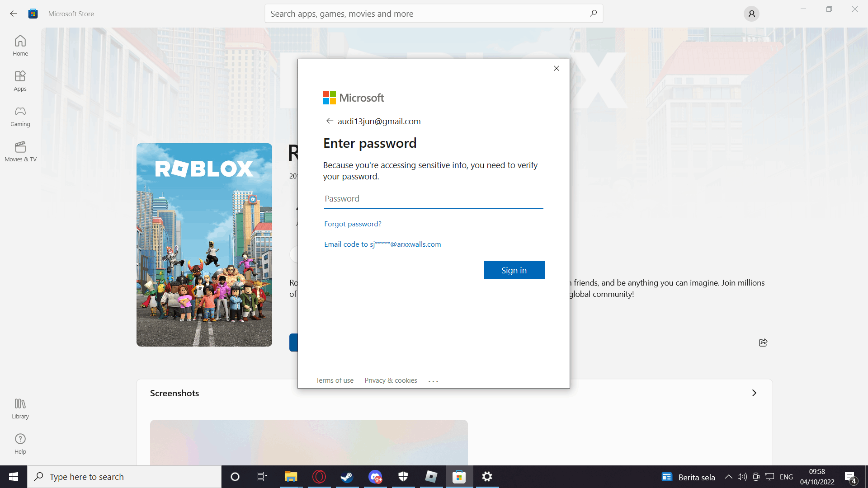The image size is (868, 488).
Task: Open the more options ellipsis in dialog
Action: 433,381
